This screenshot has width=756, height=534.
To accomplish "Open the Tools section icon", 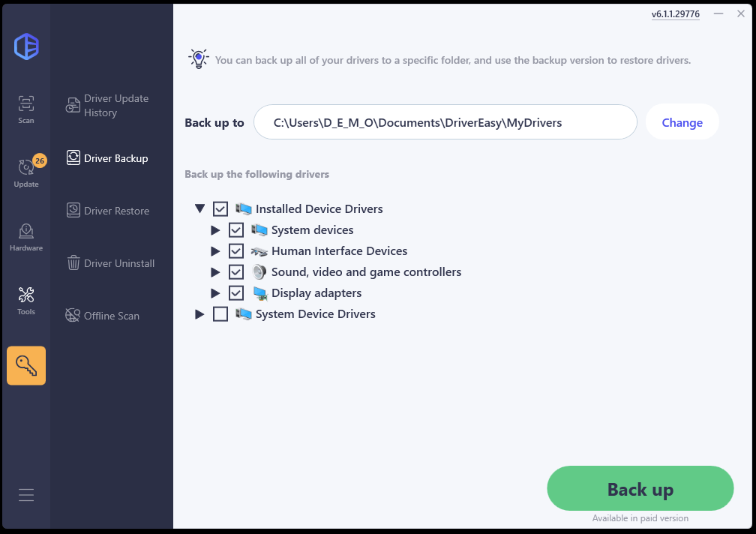I will (x=26, y=295).
